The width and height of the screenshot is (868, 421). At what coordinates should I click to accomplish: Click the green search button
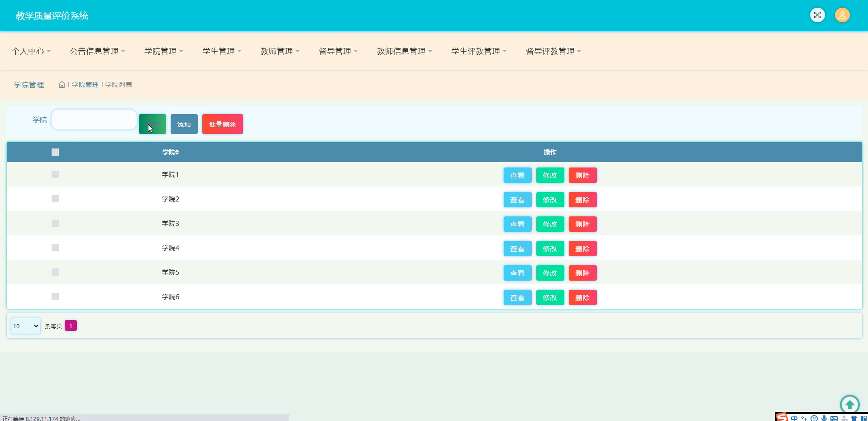point(153,124)
